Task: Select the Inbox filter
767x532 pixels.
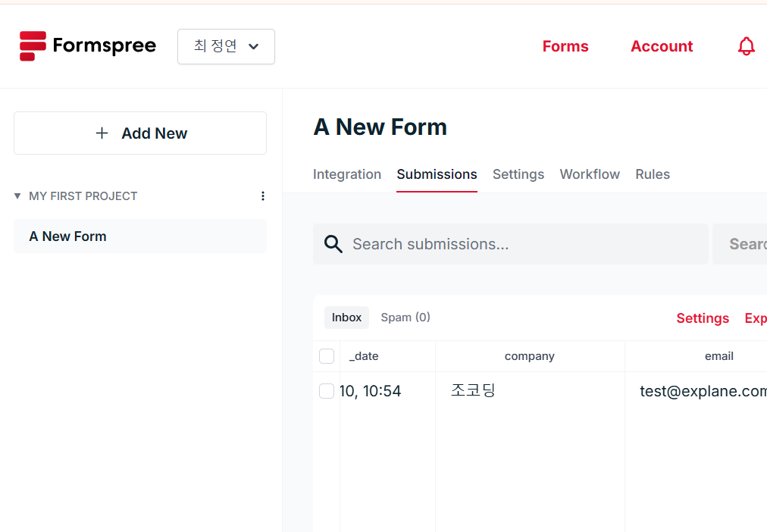Action: (x=347, y=318)
